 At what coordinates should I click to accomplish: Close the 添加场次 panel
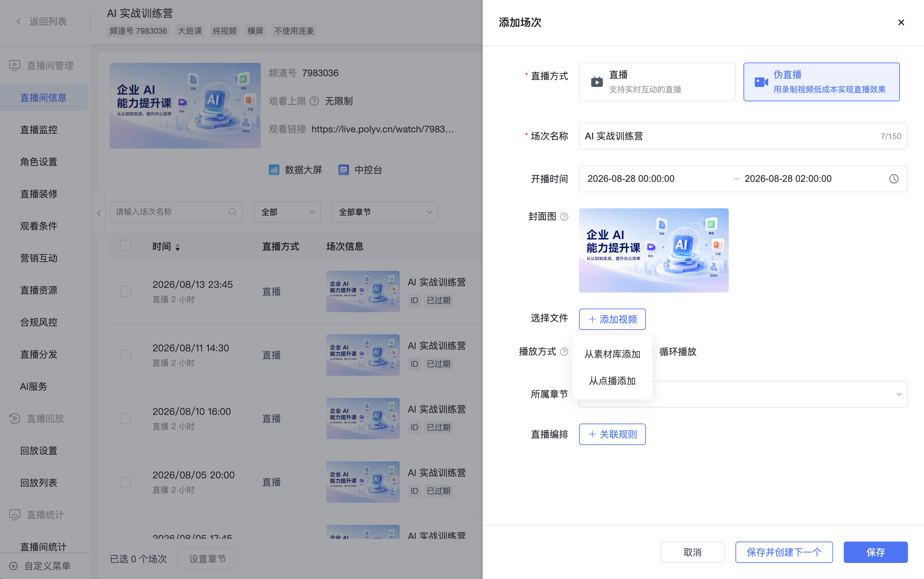coord(901,23)
